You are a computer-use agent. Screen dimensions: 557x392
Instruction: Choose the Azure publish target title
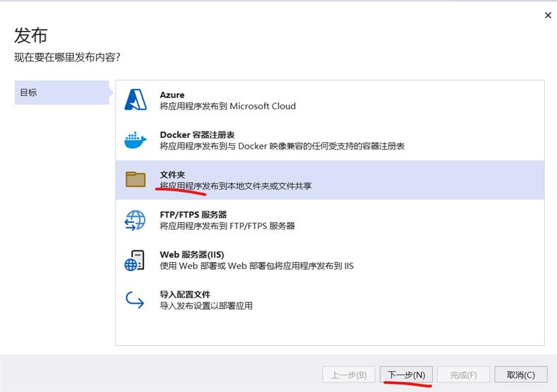tap(172, 95)
